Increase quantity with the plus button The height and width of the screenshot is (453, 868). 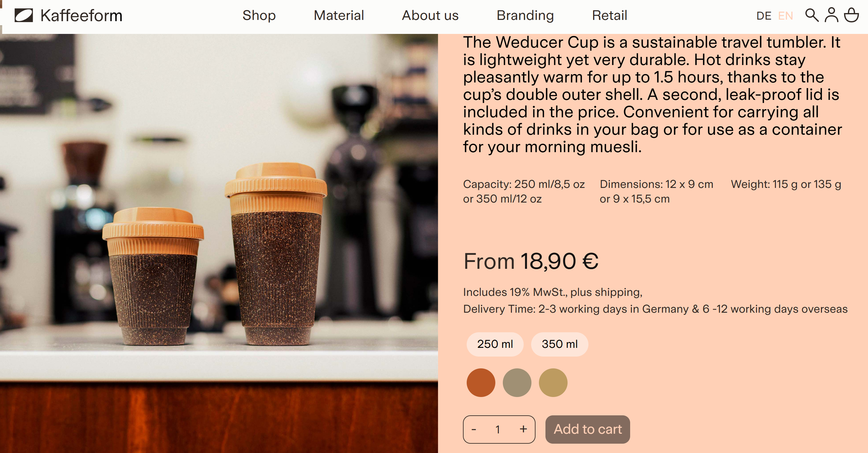pos(523,429)
